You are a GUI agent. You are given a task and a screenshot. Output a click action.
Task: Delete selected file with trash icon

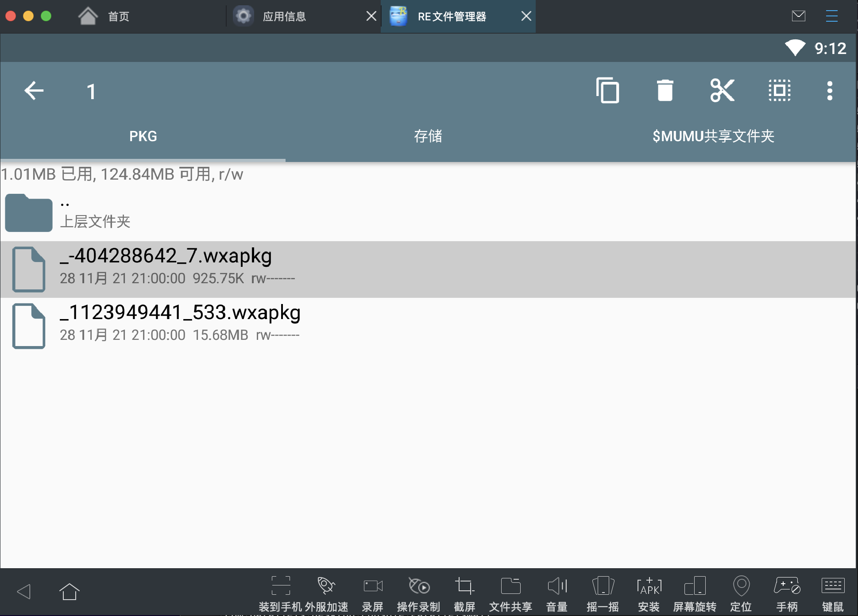[665, 91]
